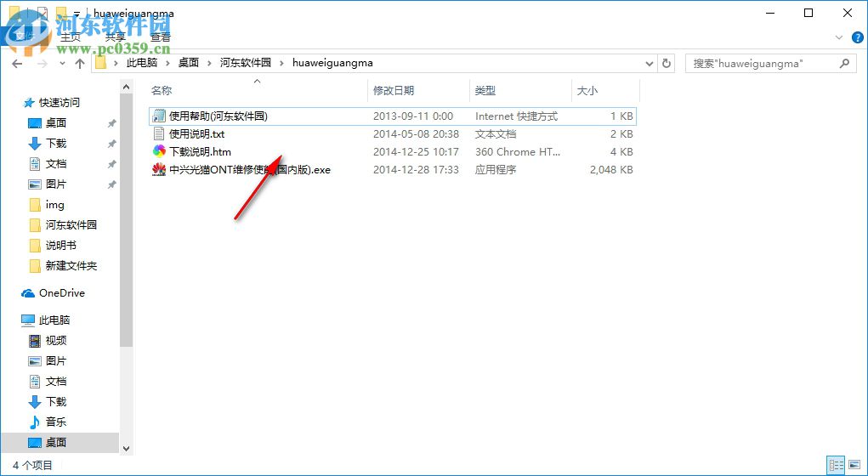Select file name 下载说明.htm

(200, 151)
